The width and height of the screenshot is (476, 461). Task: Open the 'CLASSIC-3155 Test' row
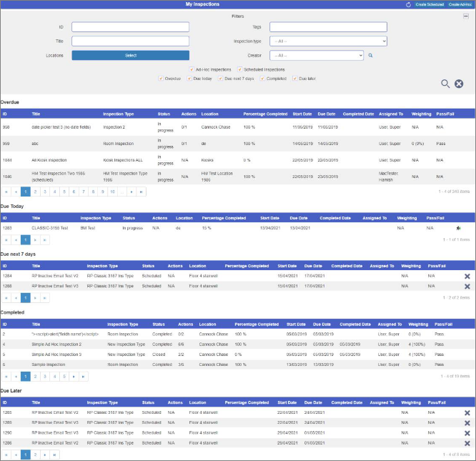(x=238, y=228)
